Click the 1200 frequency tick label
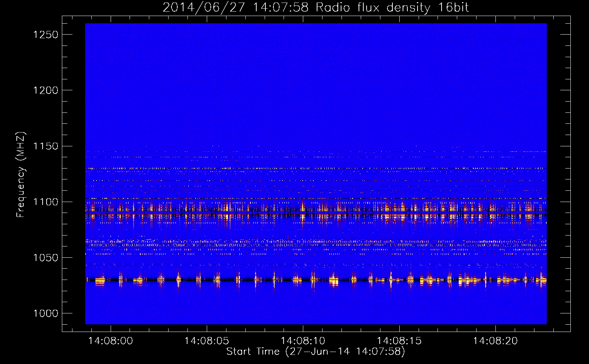 point(46,90)
